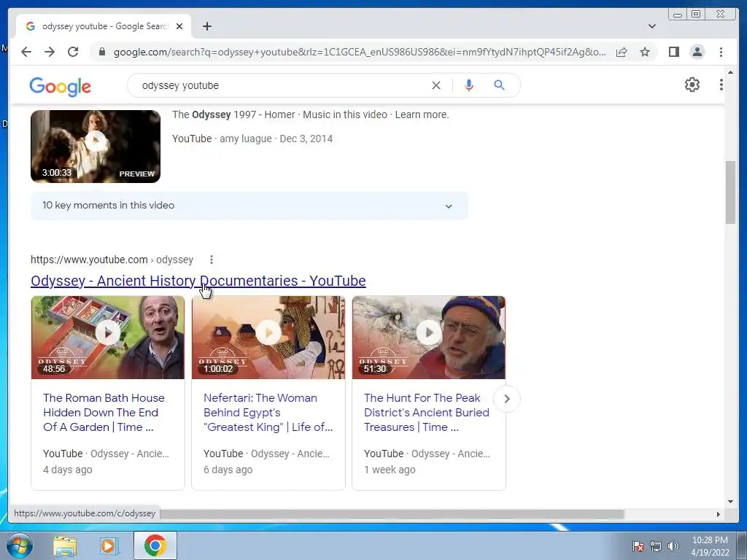Image resolution: width=747 pixels, height=560 pixels.
Task: Open the Windows Start menu
Action: (20, 545)
